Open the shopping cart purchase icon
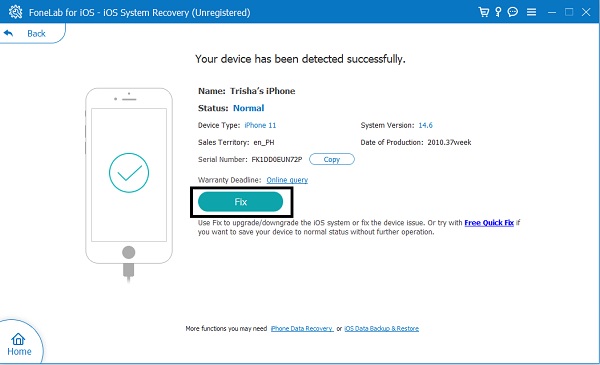600x365 pixels. (x=484, y=12)
